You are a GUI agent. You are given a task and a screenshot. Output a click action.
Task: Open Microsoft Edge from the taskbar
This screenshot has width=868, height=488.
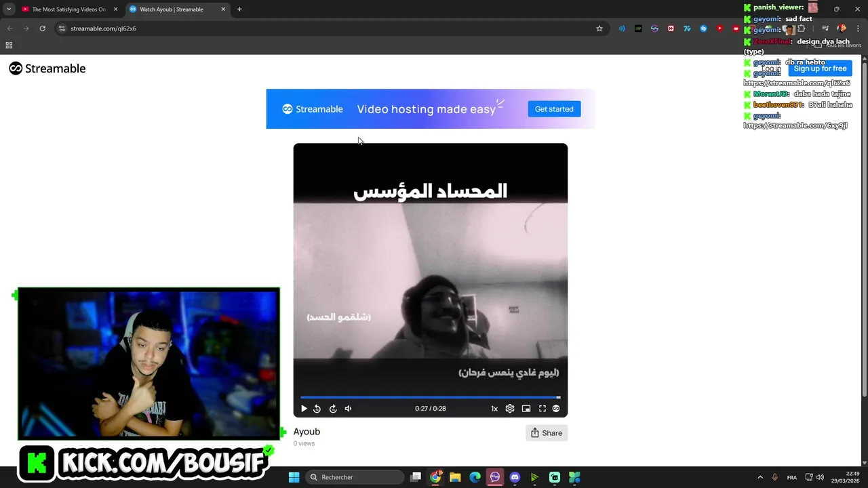click(475, 477)
